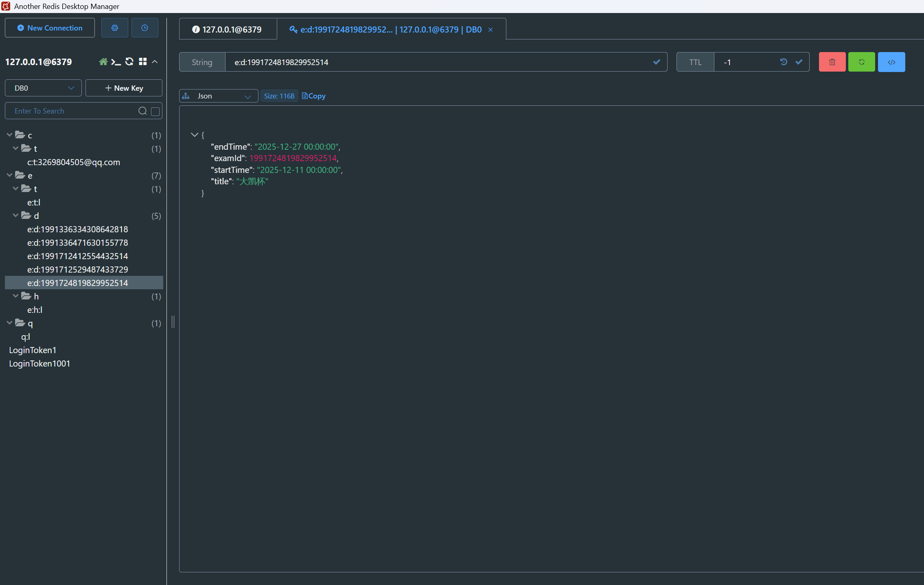Collapse the JSON root object chevron
Screen dimensions: 924x585
tap(195, 135)
